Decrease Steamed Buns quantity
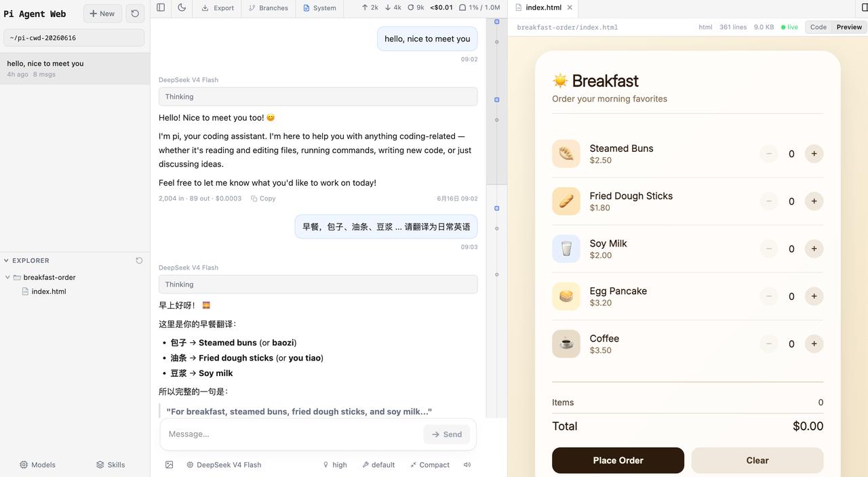Viewport: 868px width, 477px height. coord(769,154)
